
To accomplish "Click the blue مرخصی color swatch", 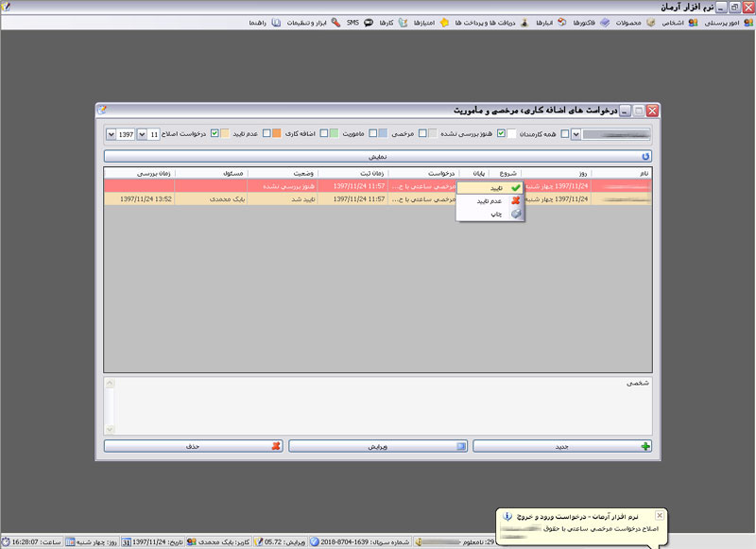I will click(383, 133).
